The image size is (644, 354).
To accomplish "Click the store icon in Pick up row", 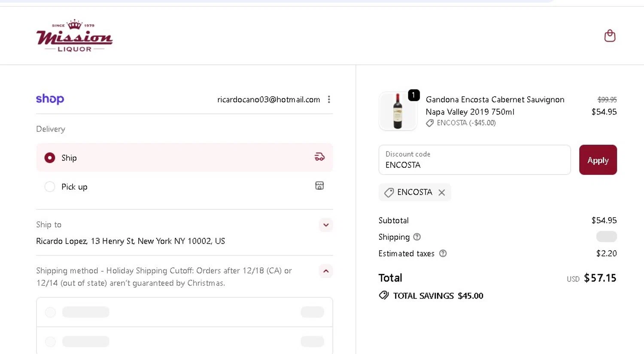I will 319,186.
